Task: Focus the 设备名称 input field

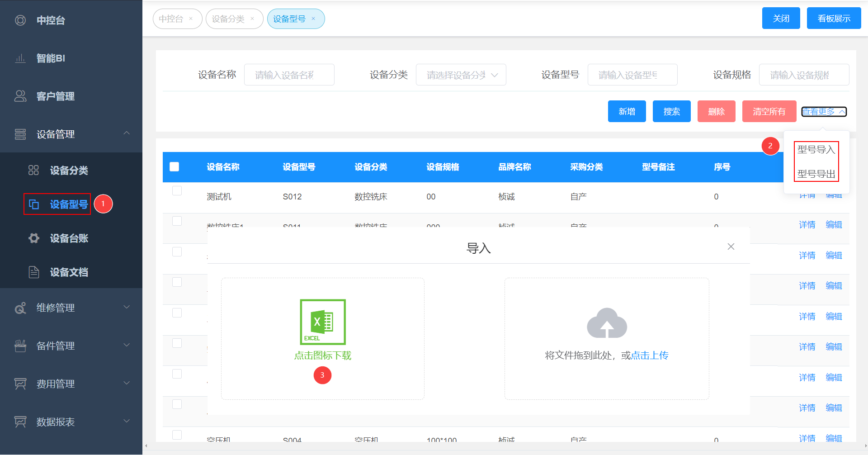Action: 289,75
